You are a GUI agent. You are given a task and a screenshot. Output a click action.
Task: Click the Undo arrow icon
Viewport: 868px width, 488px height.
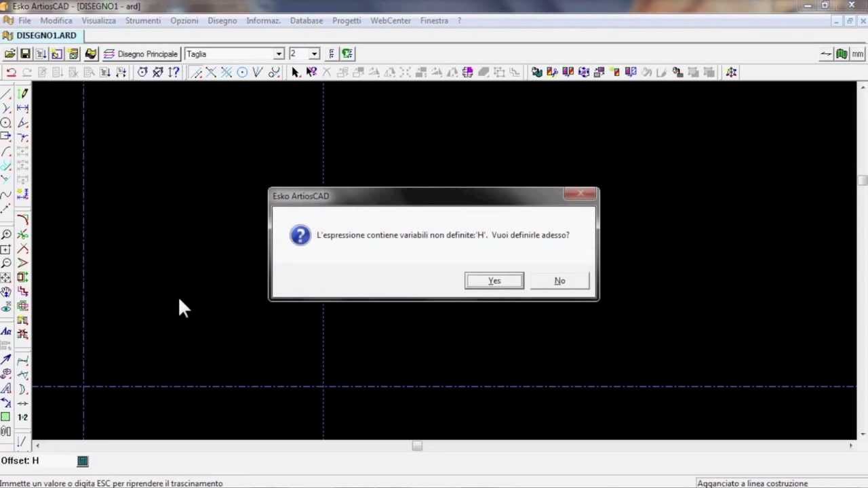[11, 73]
